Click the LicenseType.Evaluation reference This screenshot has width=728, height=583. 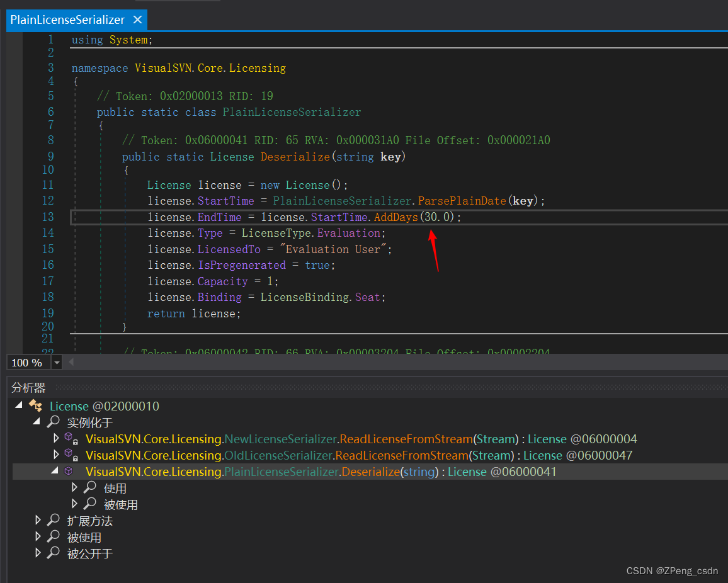(x=310, y=233)
